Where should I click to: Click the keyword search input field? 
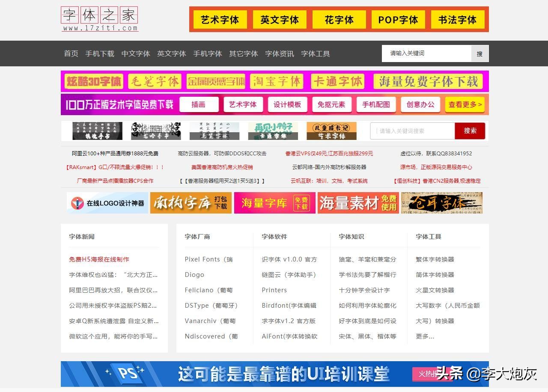[426, 53]
